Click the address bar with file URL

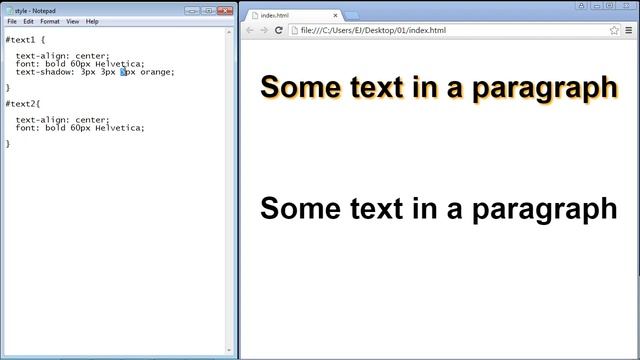(x=455, y=30)
